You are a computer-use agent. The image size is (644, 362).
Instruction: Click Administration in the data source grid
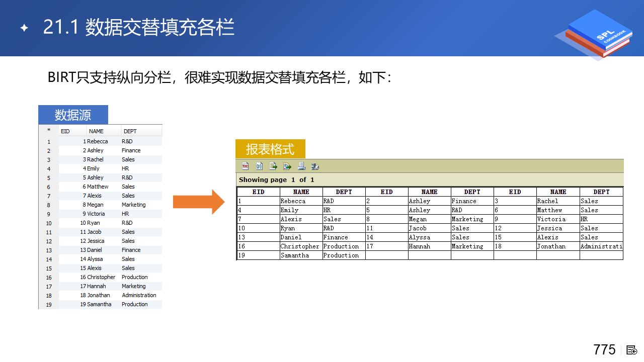click(139, 295)
